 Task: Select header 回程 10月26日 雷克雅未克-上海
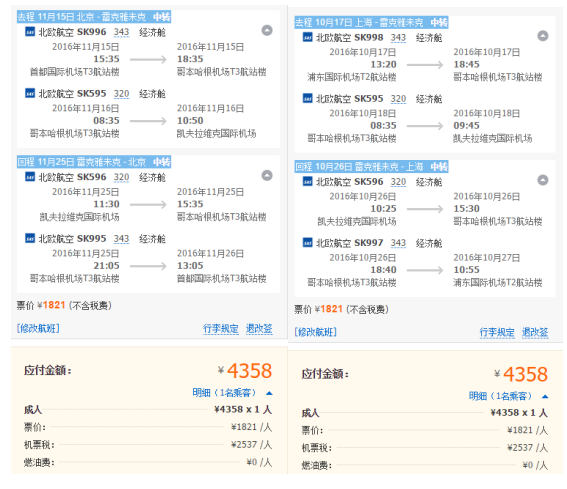click(371, 167)
